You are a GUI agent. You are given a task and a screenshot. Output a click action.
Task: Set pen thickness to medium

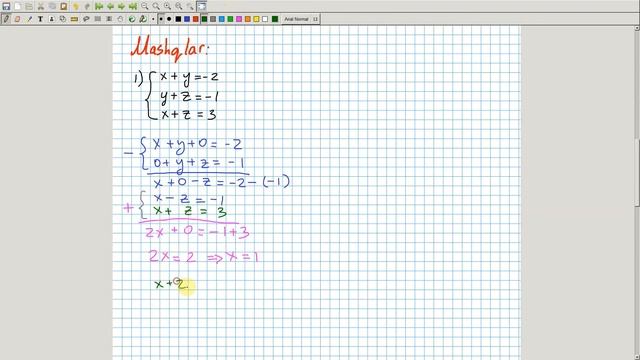coord(161,19)
